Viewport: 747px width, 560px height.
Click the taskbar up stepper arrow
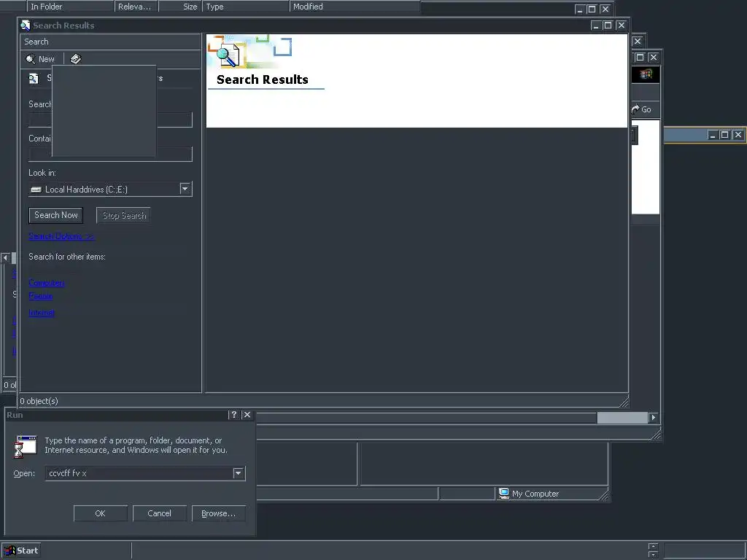(x=653, y=547)
